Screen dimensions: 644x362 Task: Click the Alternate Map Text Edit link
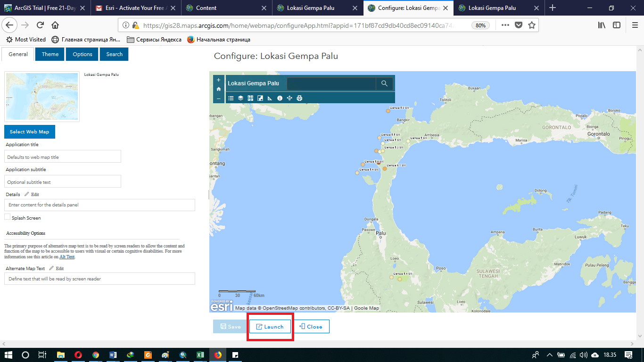tap(59, 268)
